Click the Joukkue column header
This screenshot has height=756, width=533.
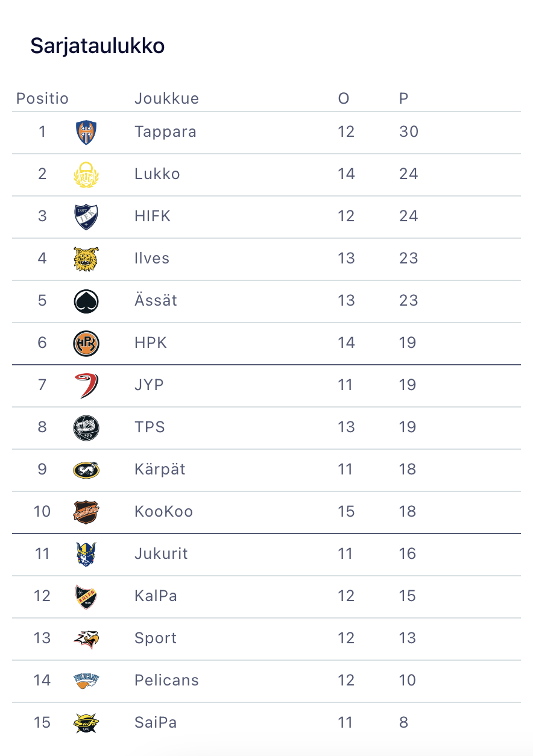point(166,98)
